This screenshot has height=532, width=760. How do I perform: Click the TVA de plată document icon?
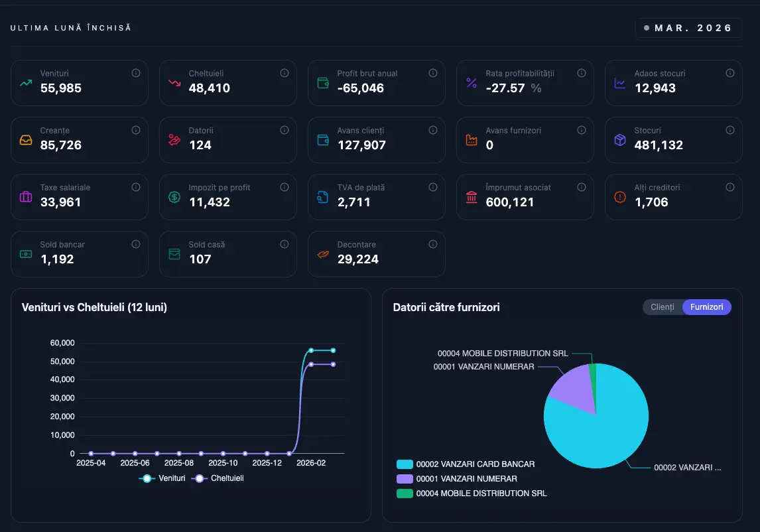[323, 197]
